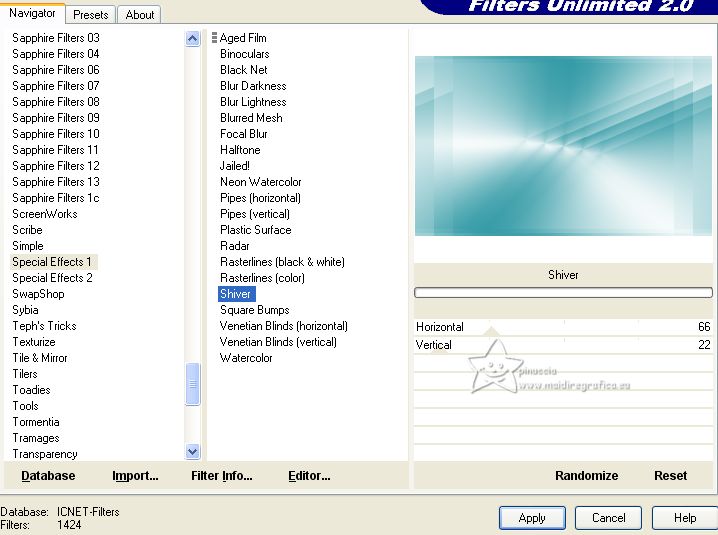Open the Editor... dialog
The width and height of the screenshot is (718, 535).
point(309,475)
